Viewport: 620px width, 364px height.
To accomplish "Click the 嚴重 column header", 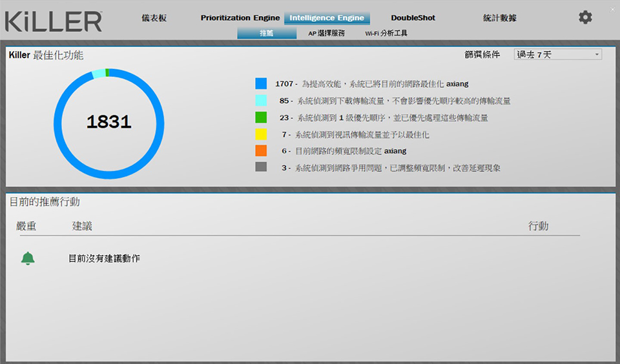I will (26, 226).
